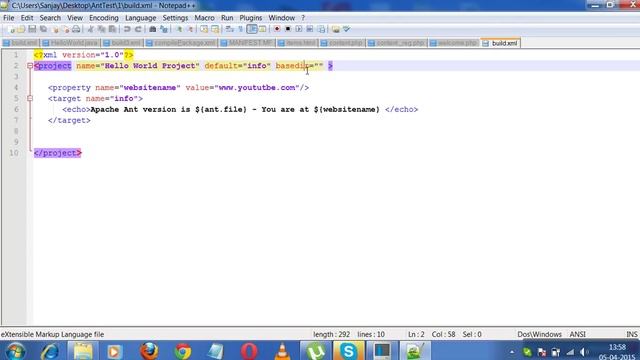Open the Settings menu

(x=175, y=18)
